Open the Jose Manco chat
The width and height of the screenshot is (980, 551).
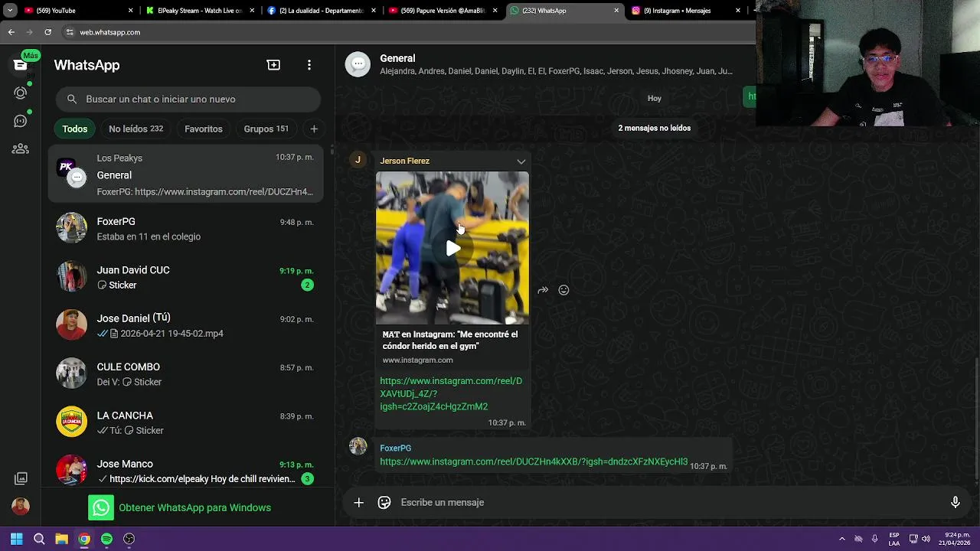(186, 471)
